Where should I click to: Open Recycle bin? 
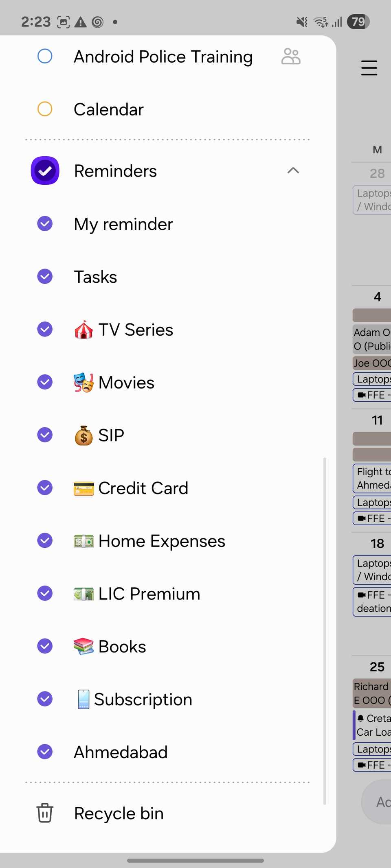click(x=119, y=813)
